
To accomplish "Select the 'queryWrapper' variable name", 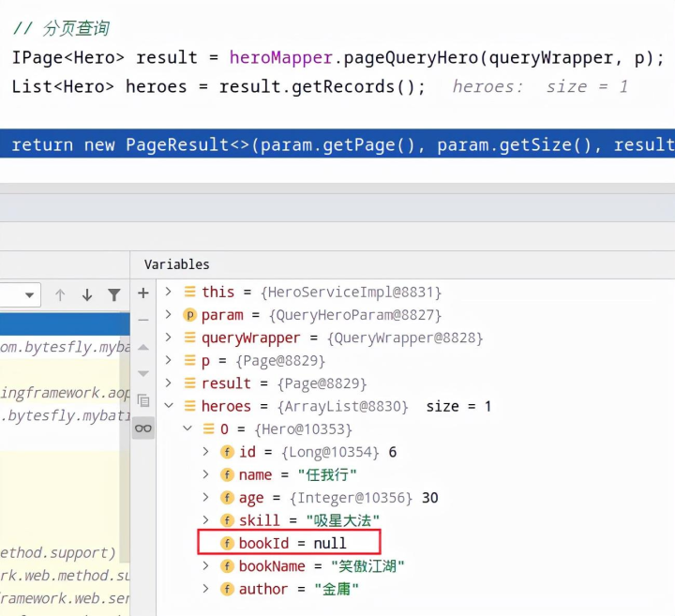I will point(250,338).
